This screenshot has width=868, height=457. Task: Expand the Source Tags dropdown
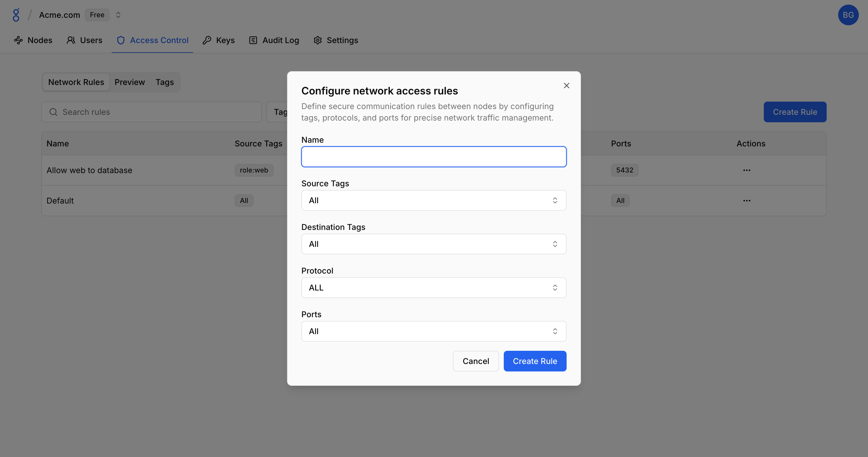pos(434,201)
